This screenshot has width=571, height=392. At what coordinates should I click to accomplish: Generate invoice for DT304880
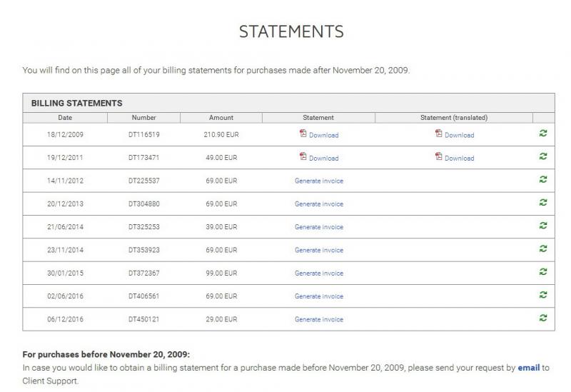(319, 204)
